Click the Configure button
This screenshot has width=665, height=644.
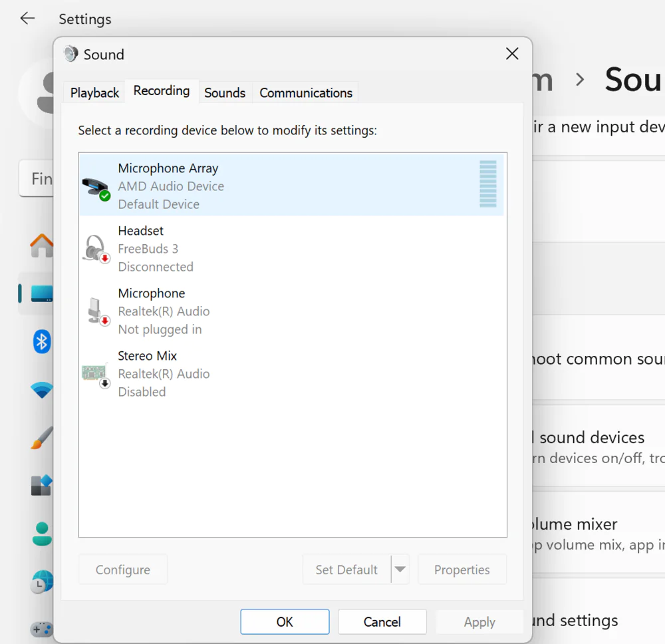coord(123,569)
